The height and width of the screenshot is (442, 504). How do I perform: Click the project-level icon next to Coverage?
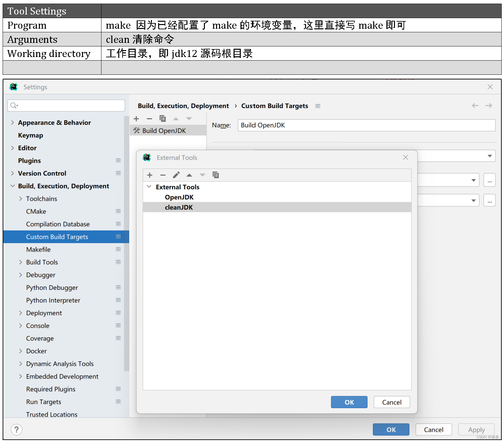[x=118, y=338]
